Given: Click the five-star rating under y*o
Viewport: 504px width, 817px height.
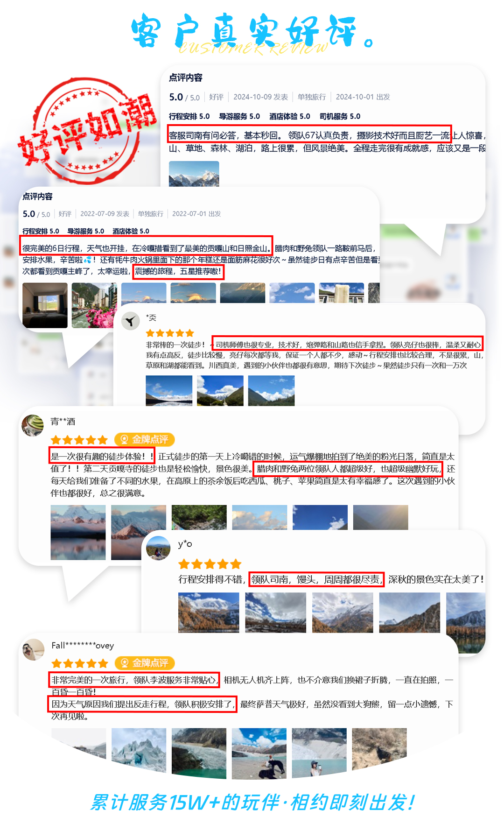Looking at the screenshot, I should point(210,564).
